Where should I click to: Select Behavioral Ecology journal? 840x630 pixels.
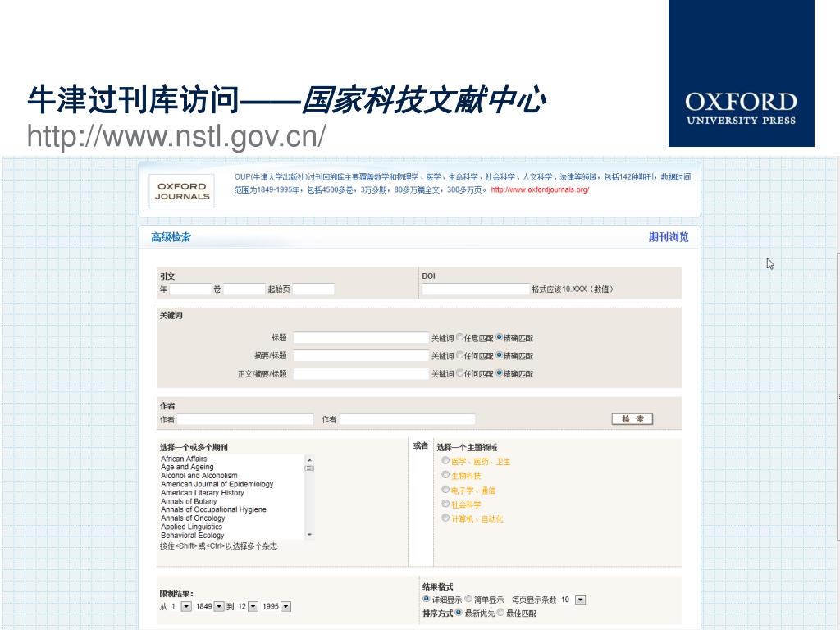tap(192, 535)
